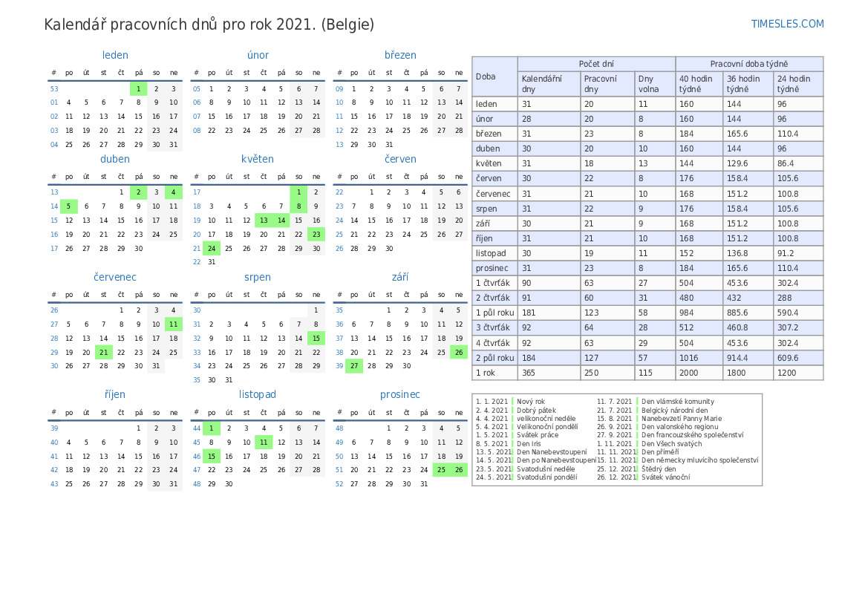Viewport: 868px width, 614px height.
Task: Click the TIMESLES.COM link
Action: pos(787,24)
